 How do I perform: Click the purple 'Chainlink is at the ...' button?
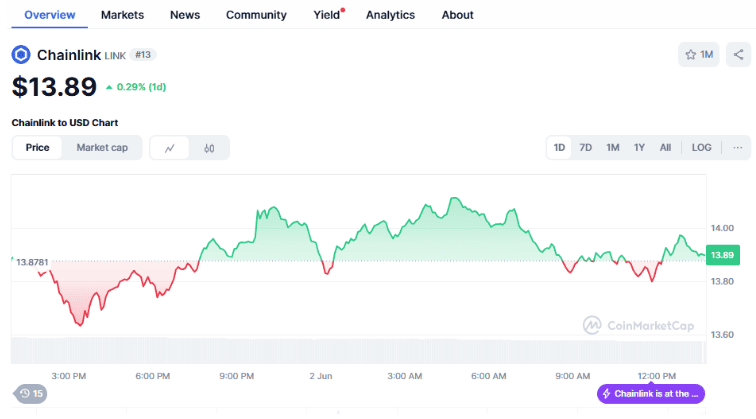tap(651, 393)
